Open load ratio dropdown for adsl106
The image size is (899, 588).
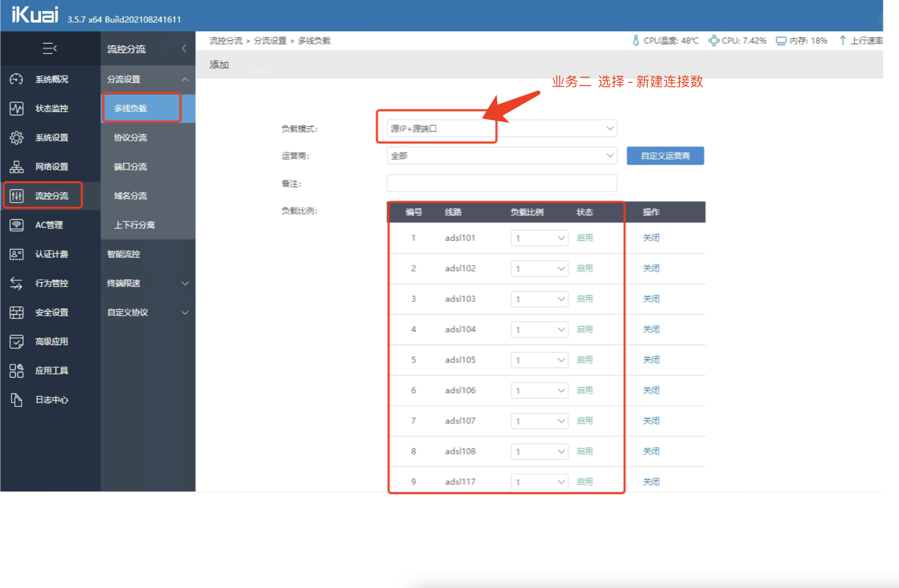click(x=540, y=390)
